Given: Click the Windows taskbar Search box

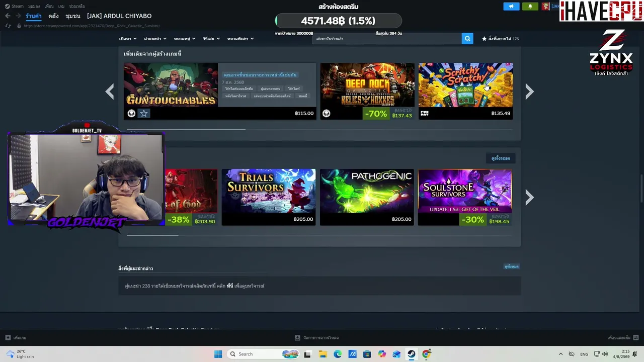Looking at the screenshot, I should [x=263, y=354].
